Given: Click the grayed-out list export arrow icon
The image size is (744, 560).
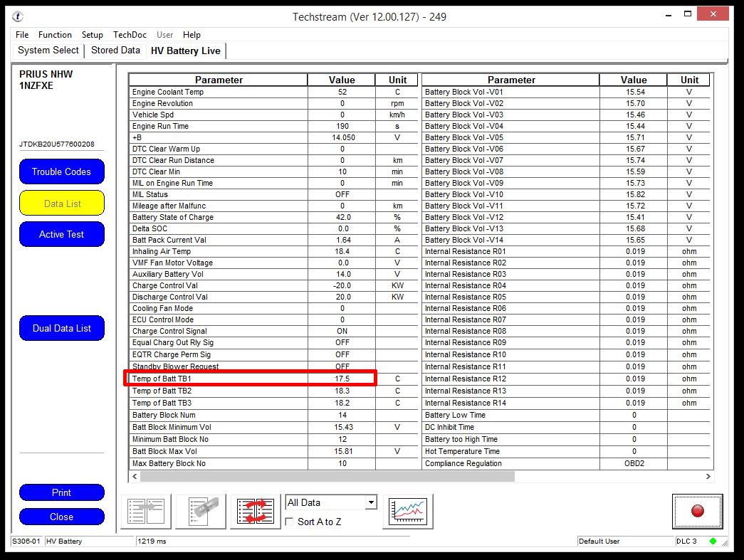Looking at the screenshot, I should tap(146, 511).
